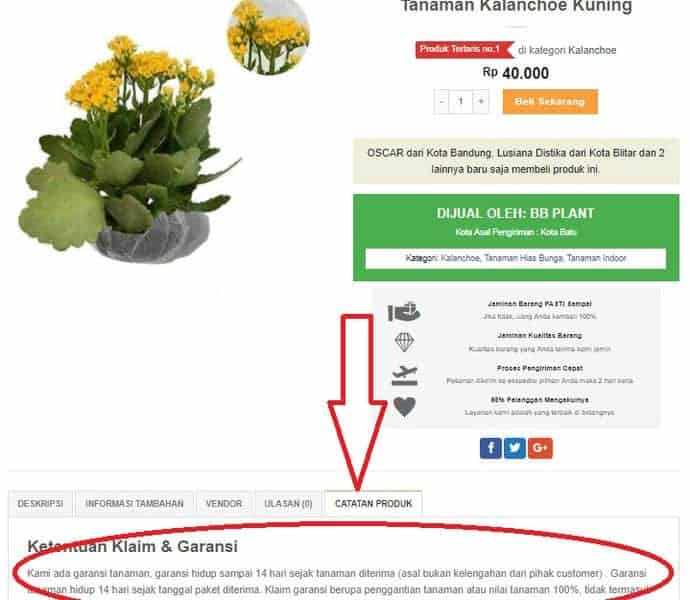Share product on Facebook icon
The height and width of the screenshot is (600, 690).
pos(491,448)
